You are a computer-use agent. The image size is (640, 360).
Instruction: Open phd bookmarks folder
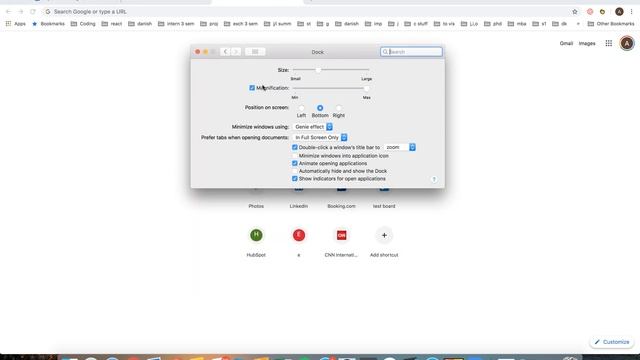point(493,24)
